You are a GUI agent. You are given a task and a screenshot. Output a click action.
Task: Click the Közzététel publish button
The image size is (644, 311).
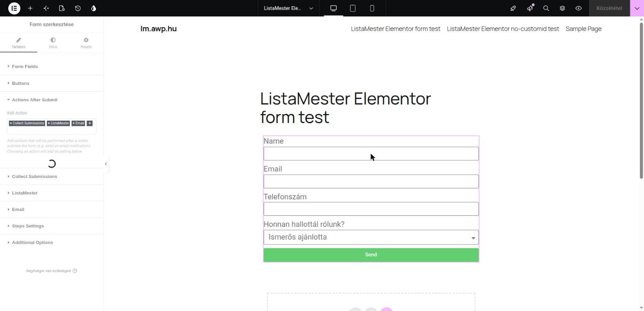[609, 8]
